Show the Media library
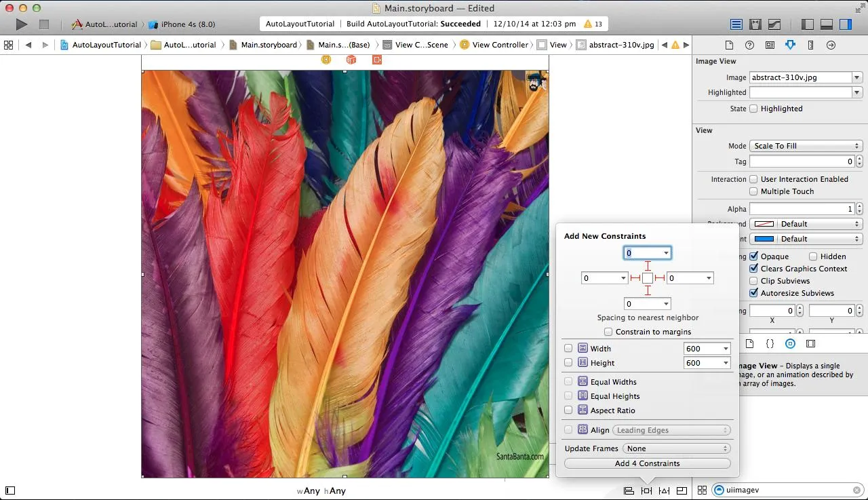The image size is (868, 500). click(810, 344)
